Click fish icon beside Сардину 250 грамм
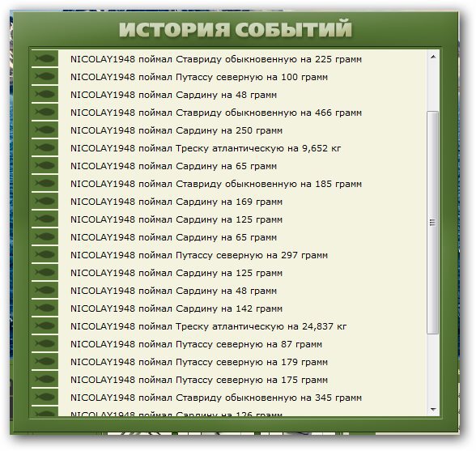The height and width of the screenshot is (451, 476). (45, 130)
